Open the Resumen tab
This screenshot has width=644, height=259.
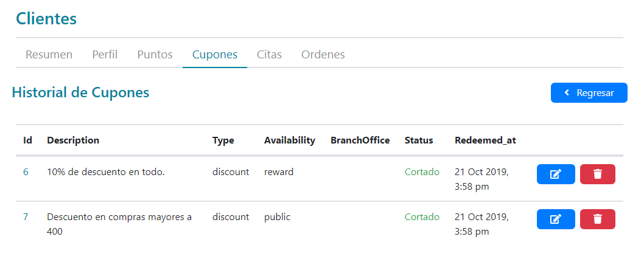click(49, 55)
